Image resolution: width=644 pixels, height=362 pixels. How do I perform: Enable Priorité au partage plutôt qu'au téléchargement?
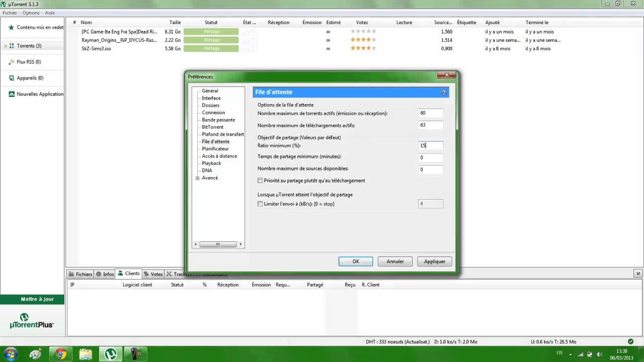pos(260,180)
